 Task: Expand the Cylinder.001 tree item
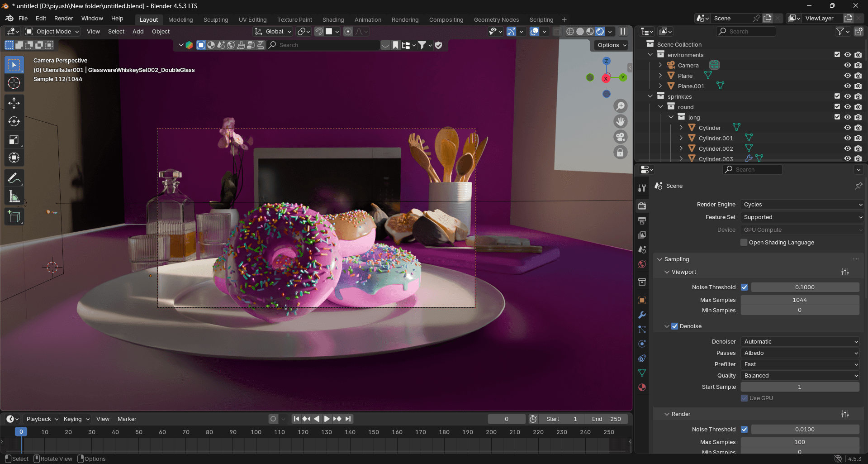pyautogui.click(x=681, y=138)
